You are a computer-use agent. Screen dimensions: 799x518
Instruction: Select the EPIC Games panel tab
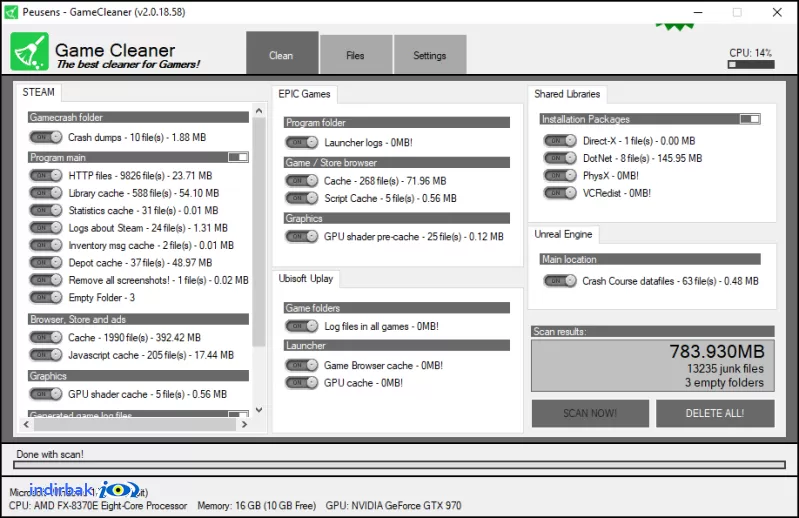[x=304, y=94]
